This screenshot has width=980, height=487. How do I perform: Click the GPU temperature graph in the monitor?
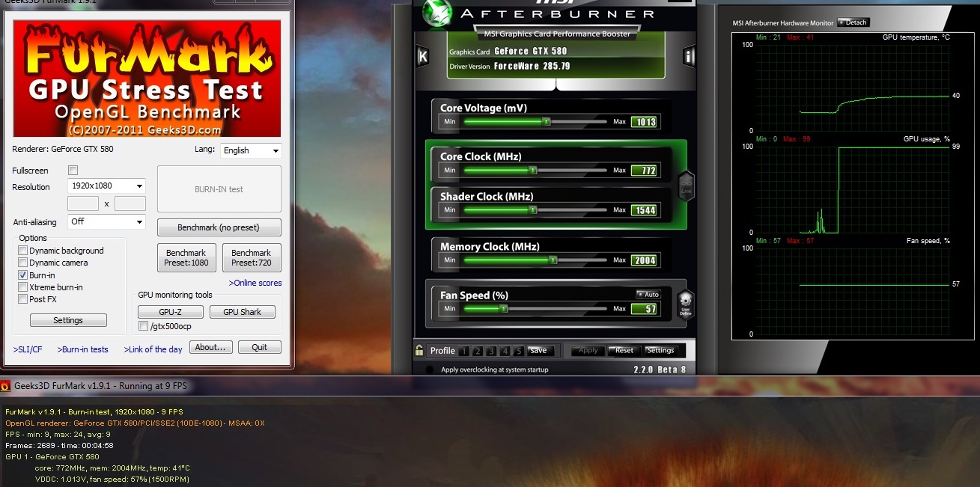click(x=852, y=88)
